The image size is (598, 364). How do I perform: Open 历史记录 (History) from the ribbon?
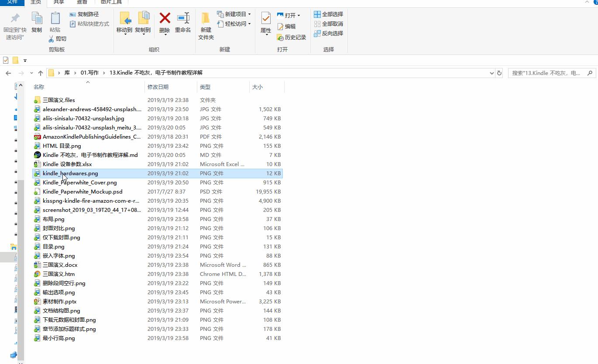(x=292, y=37)
